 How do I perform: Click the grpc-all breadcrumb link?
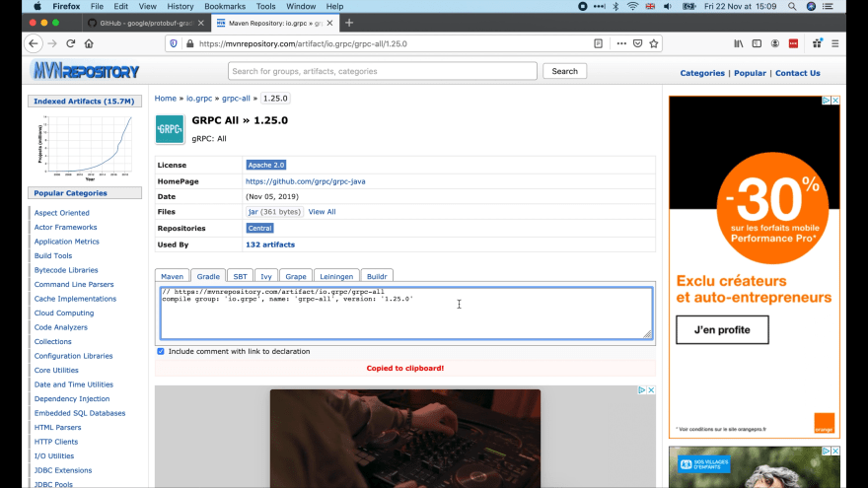pyautogui.click(x=236, y=99)
